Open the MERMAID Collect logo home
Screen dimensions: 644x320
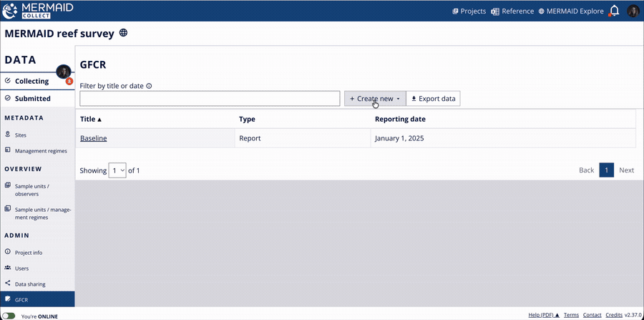tap(38, 11)
